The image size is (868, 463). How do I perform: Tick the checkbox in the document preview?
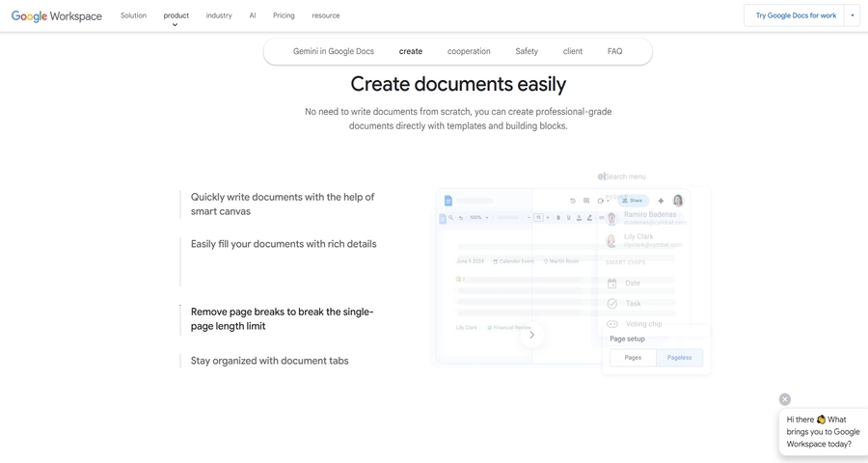(x=458, y=279)
